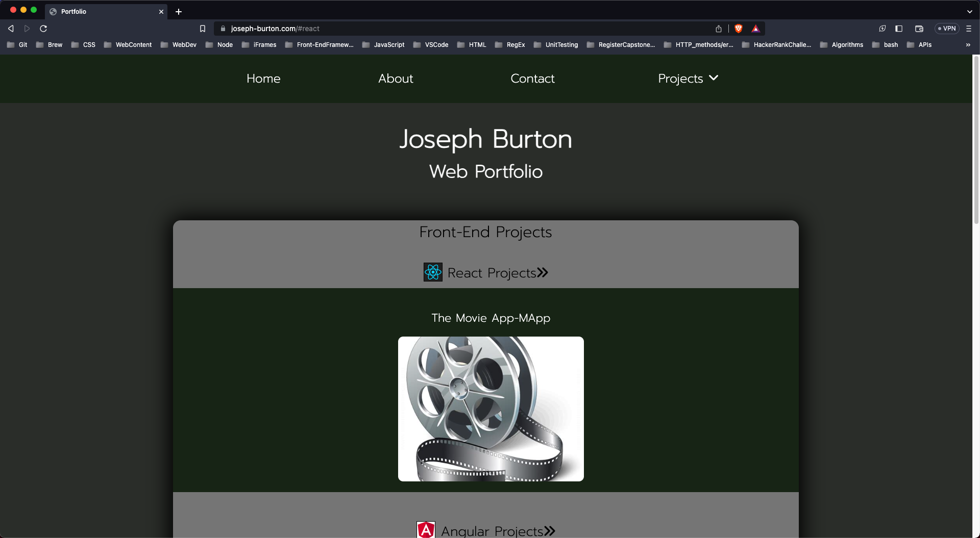Open a new tab with plus icon

click(x=179, y=12)
